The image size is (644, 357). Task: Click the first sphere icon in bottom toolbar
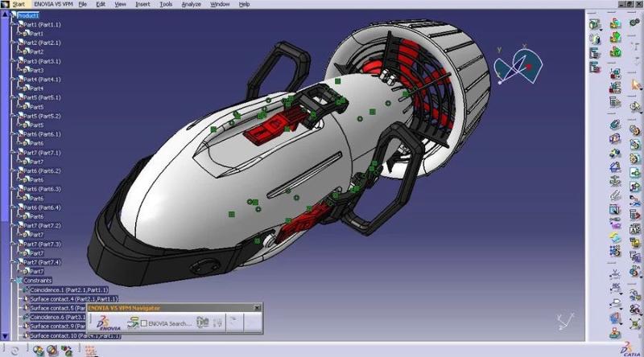tap(38, 351)
